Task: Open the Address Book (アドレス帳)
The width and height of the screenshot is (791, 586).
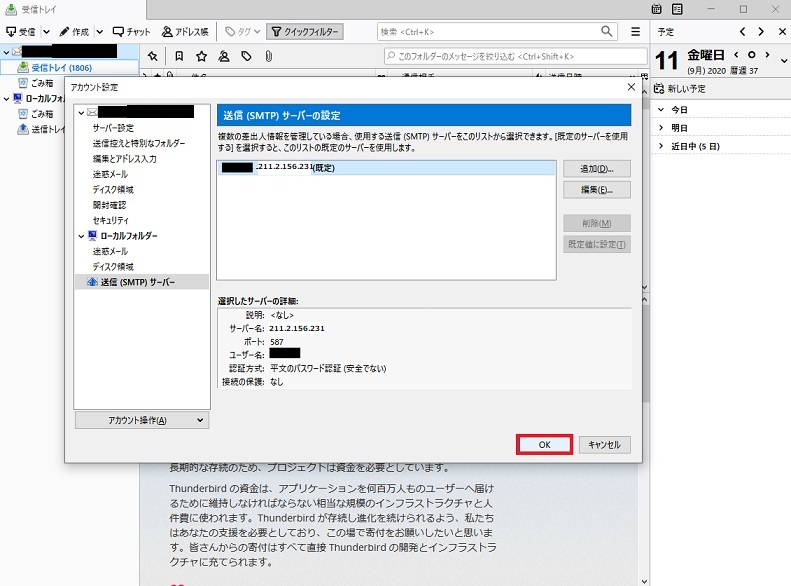Action: (185, 32)
